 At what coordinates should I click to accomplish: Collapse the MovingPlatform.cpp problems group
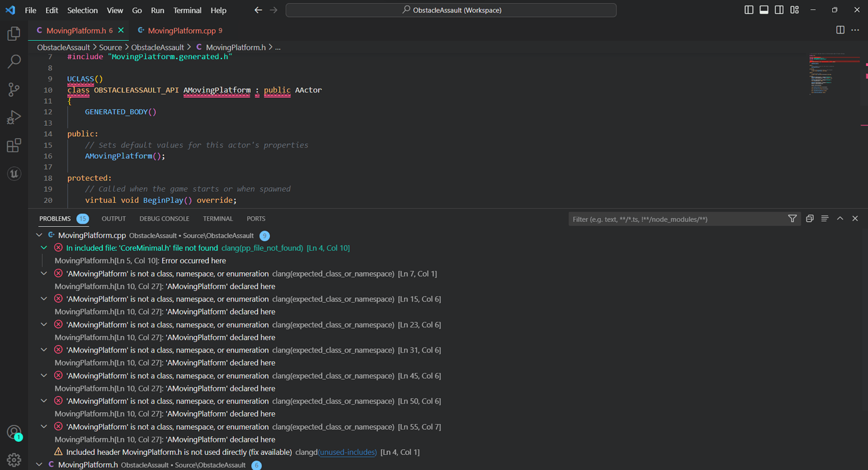tap(38, 236)
